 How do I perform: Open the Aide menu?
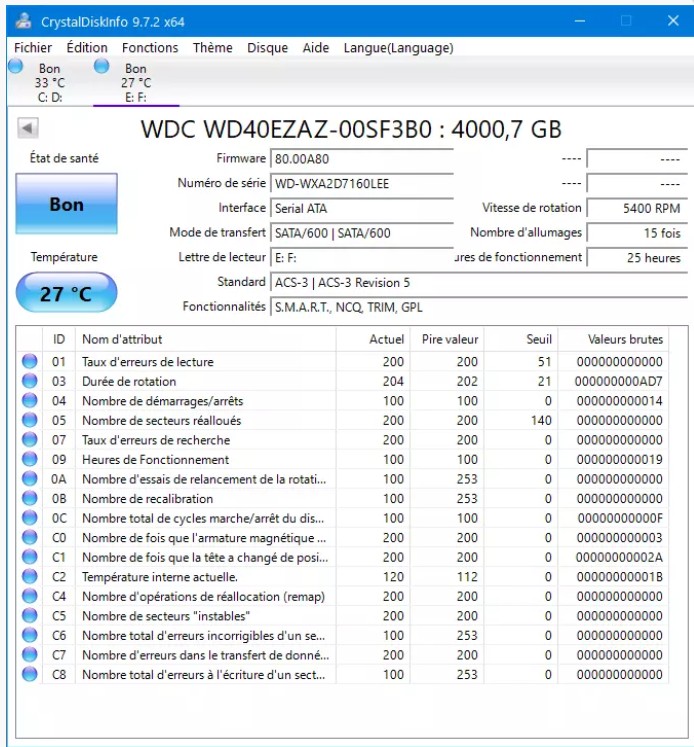(316, 48)
